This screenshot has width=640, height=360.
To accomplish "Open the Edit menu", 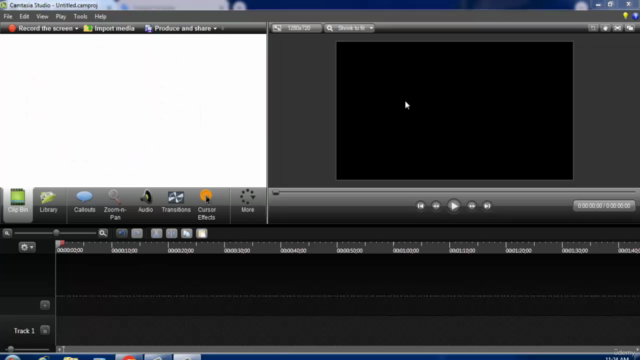I will tap(24, 16).
